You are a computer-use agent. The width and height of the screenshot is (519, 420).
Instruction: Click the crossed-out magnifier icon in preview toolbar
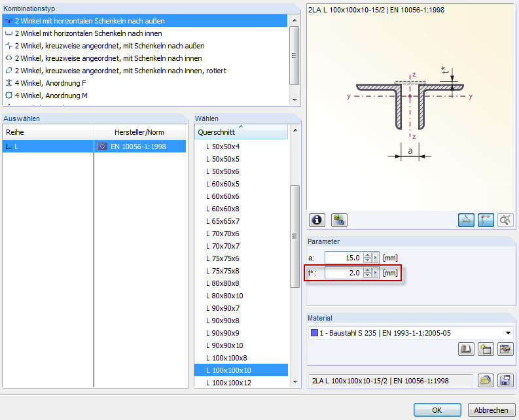505,220
